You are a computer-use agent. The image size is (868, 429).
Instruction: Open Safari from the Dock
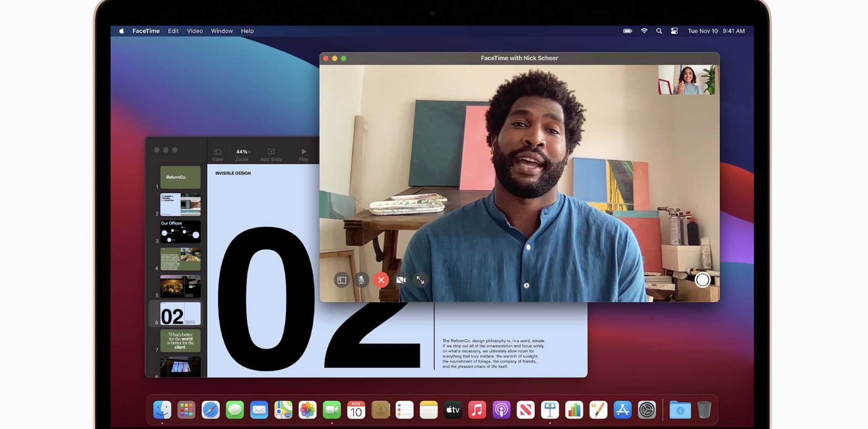pyautogui.click(x=211, y=409)
